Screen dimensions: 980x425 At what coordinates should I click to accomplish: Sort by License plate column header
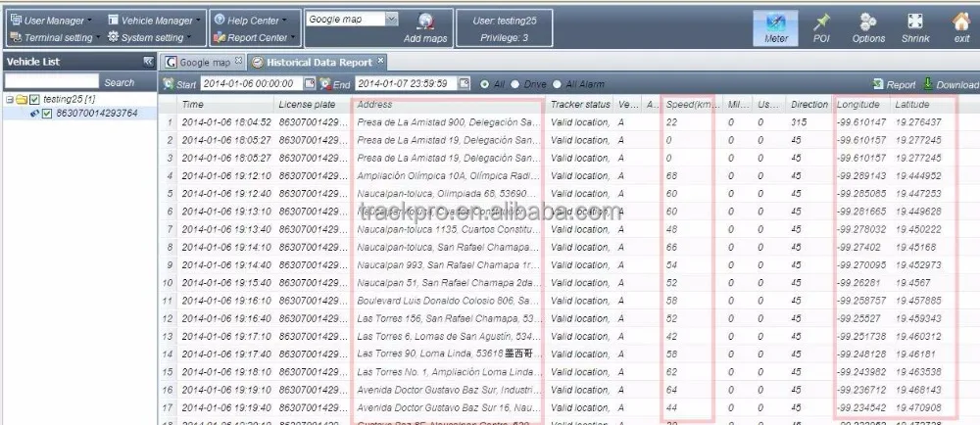point(314,104)
